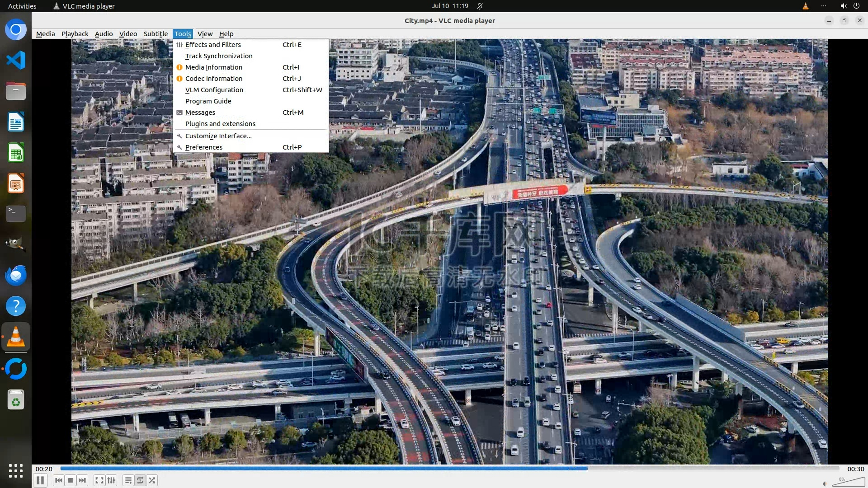Expand the Playback menu
Image resolution: width=868 pixels, height=488 pixels.
tap(75, 34)
